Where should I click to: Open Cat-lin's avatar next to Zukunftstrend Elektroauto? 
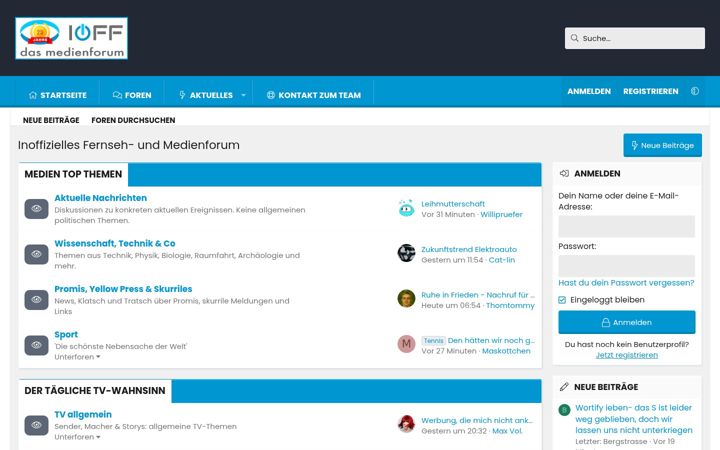406,253
